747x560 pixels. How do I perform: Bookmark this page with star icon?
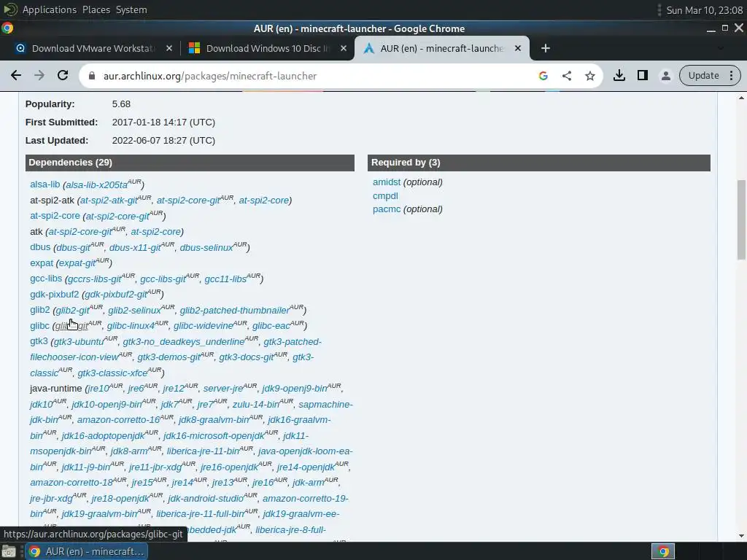[589, 76]
